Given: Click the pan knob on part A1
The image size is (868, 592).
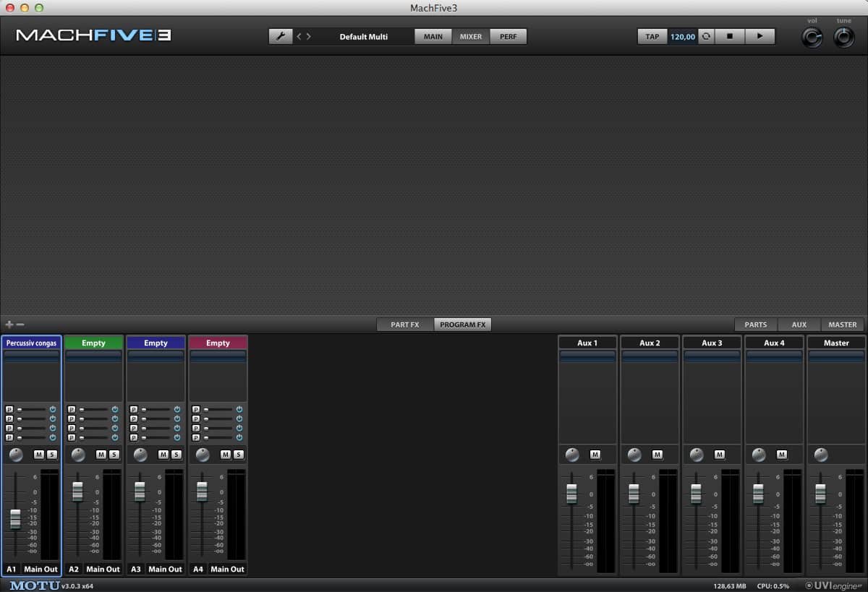Looking at the screenshot, I should click(17, 455).
